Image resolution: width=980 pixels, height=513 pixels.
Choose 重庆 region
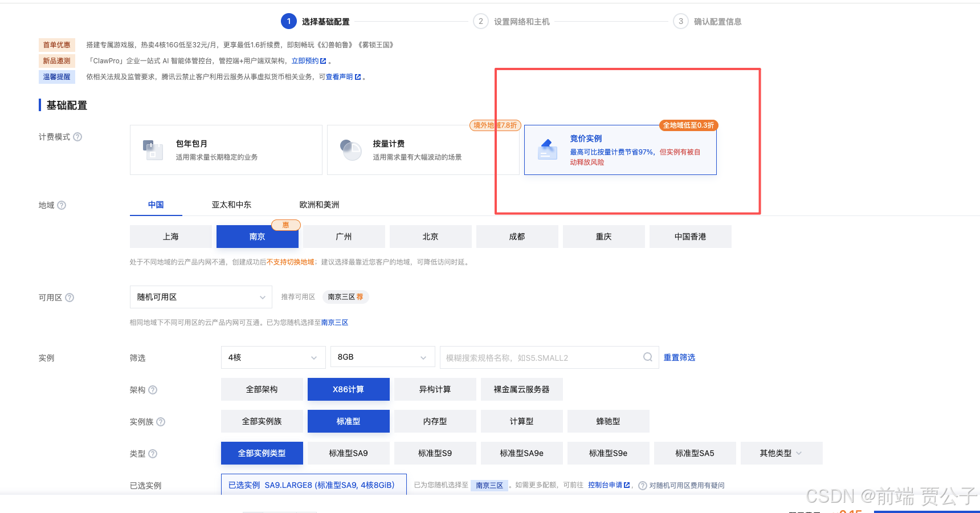604,237
